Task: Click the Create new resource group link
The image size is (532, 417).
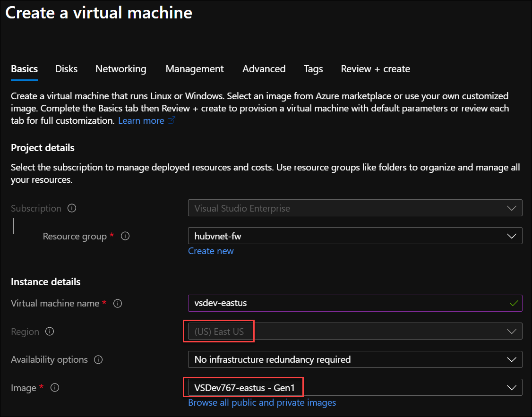Action: (211, 251)
